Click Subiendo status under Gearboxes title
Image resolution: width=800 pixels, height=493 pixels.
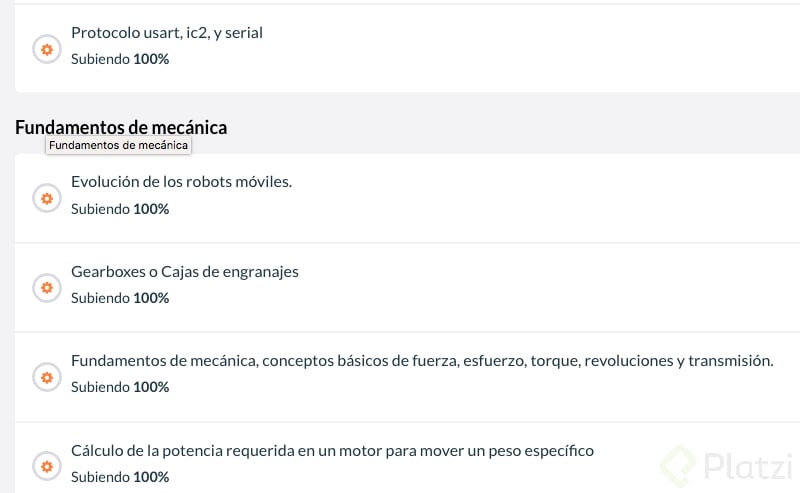tap(100, 298)
